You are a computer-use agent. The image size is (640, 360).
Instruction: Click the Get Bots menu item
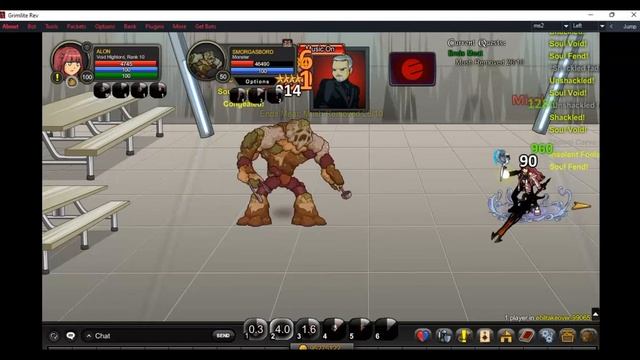pyautogui.click(x=205, y=27)
